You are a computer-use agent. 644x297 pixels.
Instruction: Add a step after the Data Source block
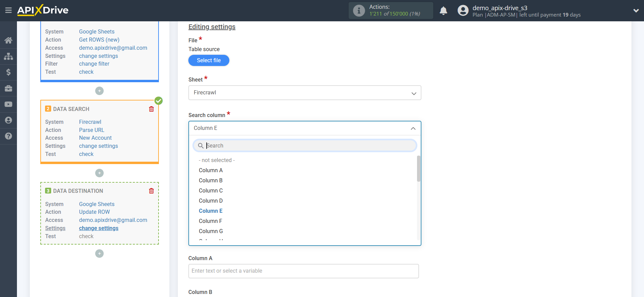coord(99,91)
